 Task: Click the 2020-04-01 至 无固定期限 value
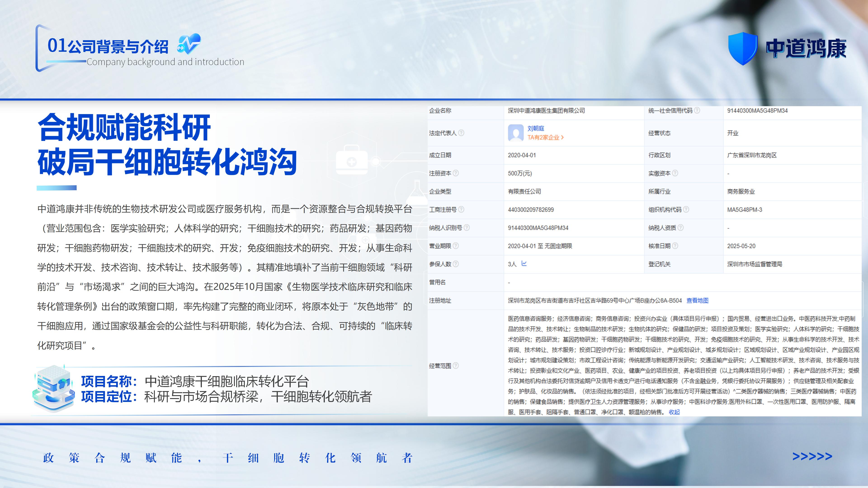pos(540,246)
